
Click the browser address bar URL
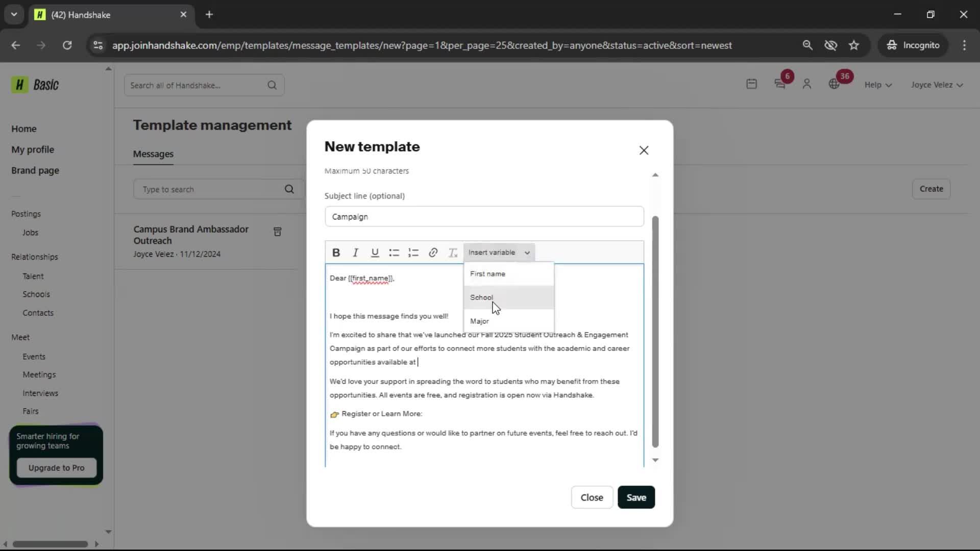(x=422, y=45)
